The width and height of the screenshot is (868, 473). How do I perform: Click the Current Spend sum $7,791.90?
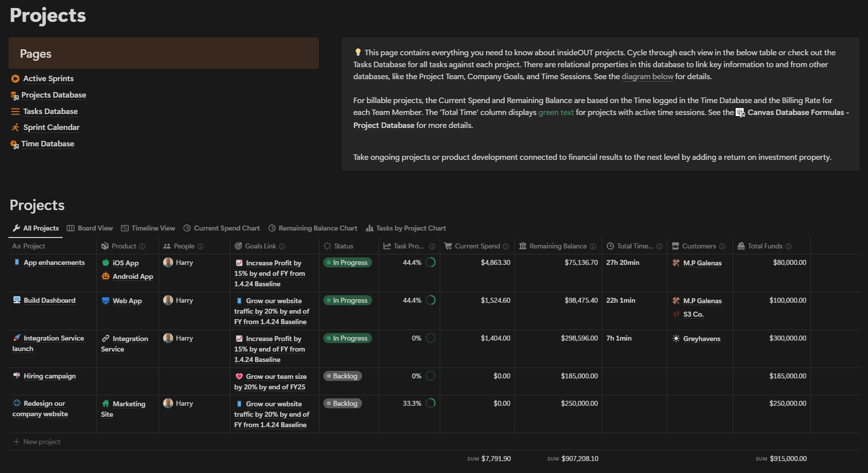coord(489,459)
